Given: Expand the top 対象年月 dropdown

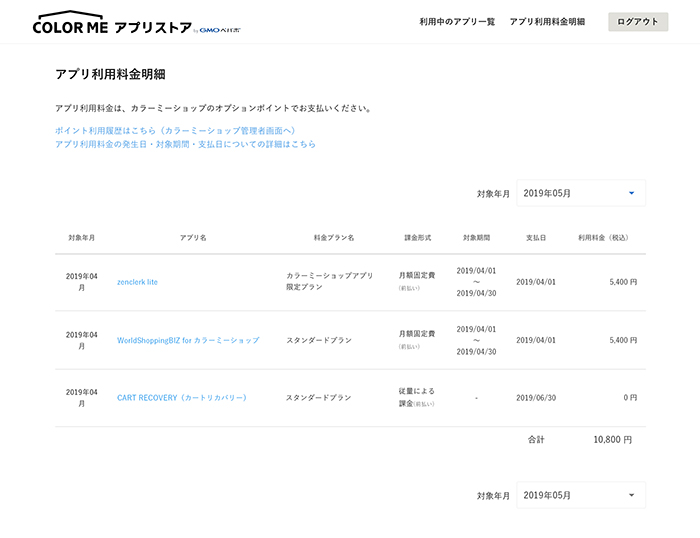Looking at the screenshot, I should pos(581,193).
